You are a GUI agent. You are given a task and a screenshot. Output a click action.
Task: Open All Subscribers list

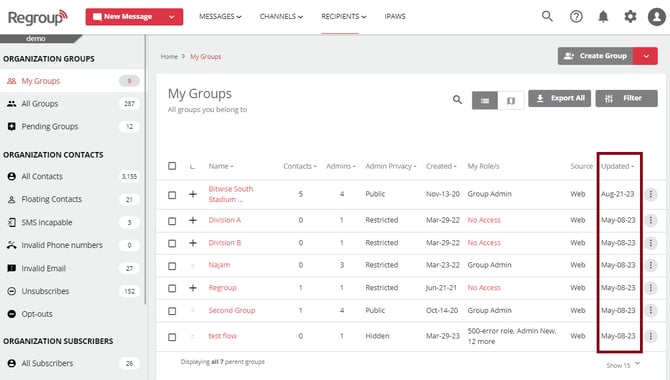pos(72,363)
